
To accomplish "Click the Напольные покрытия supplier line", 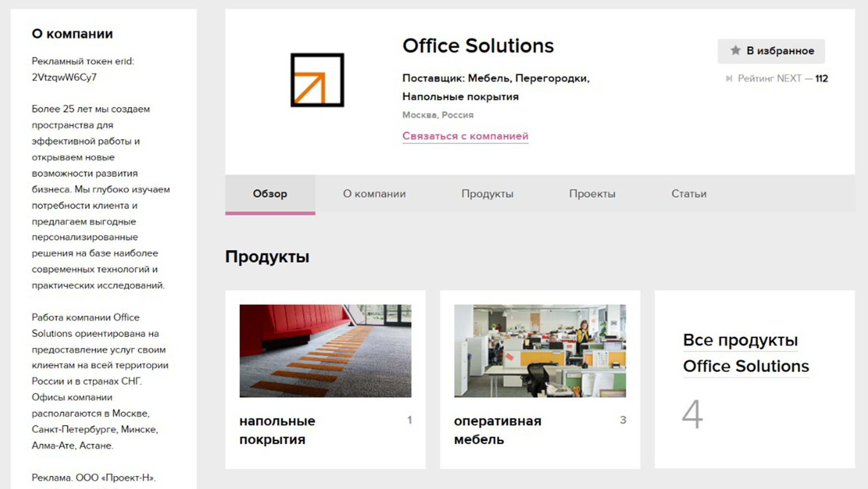I will (461, 97).
